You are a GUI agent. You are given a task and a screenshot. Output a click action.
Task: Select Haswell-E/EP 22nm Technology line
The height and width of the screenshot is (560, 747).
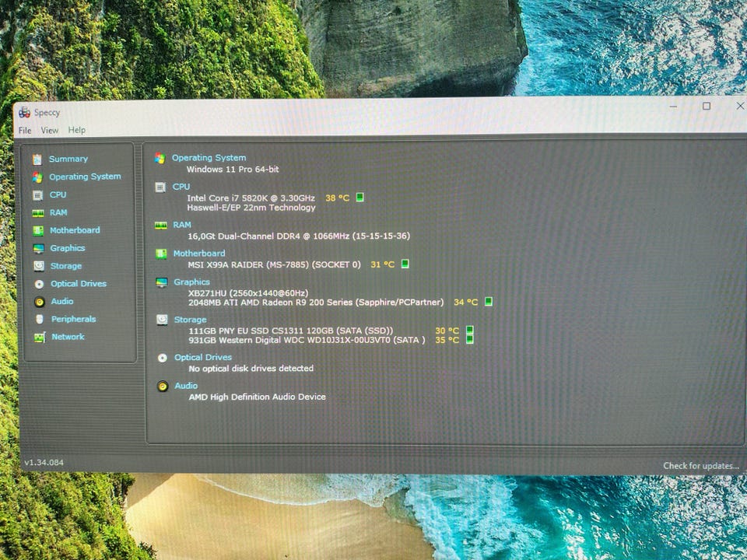251,208
